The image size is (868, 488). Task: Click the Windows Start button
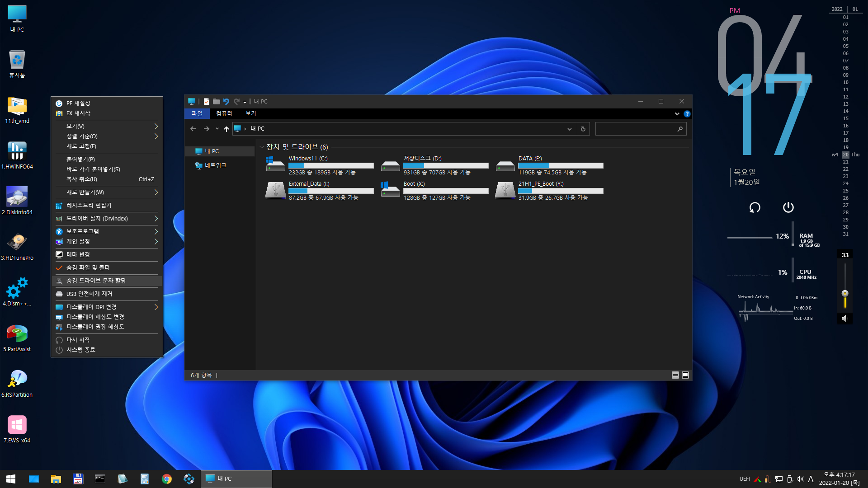click(11, 479)
